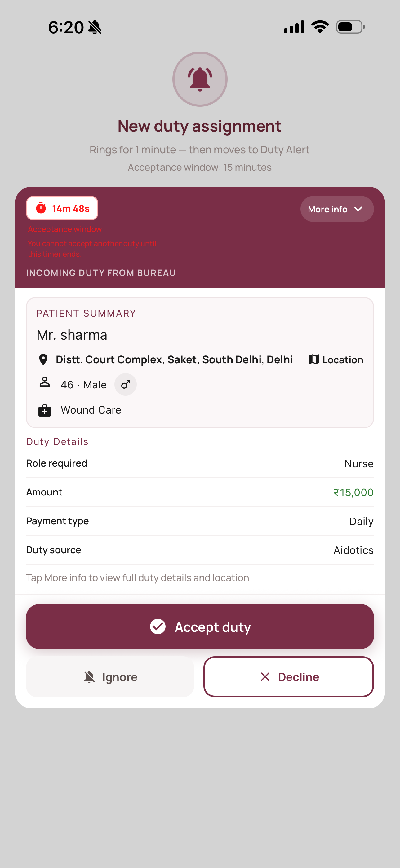Tap the muted bell icon on Ignore
400x868 pixels.
coord(90,676)
